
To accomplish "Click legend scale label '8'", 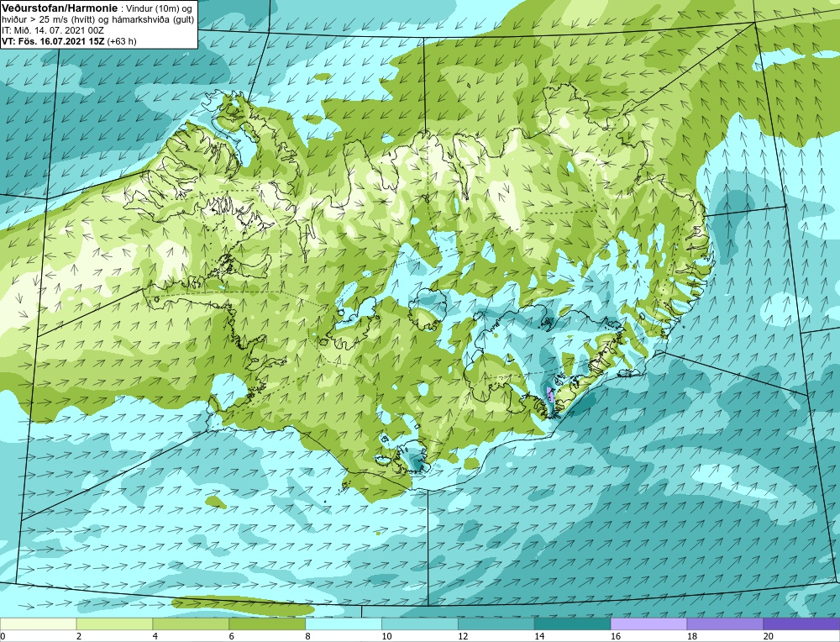I will 308,636.
